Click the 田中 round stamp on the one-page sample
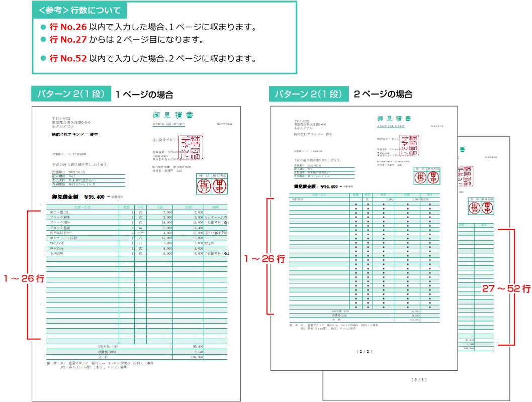This screenshot has width=532, height=402. 220,186
